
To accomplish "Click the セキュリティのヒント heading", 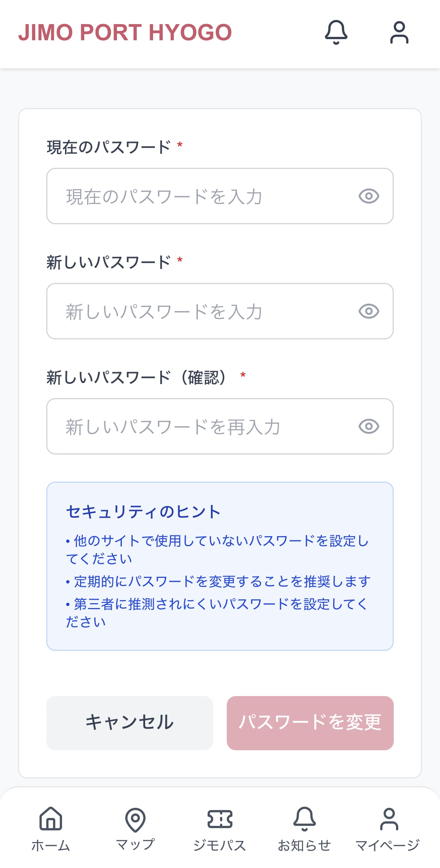I will click(x=143, y=512).
